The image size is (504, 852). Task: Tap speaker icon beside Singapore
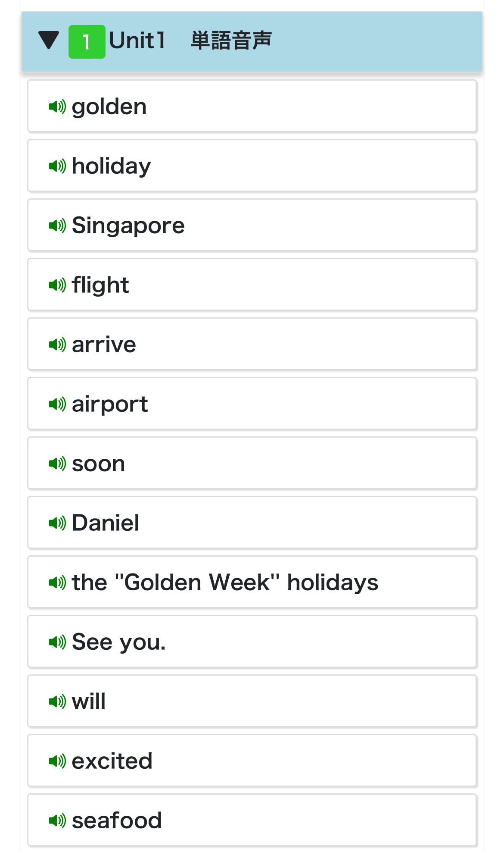tap(57, 225)
